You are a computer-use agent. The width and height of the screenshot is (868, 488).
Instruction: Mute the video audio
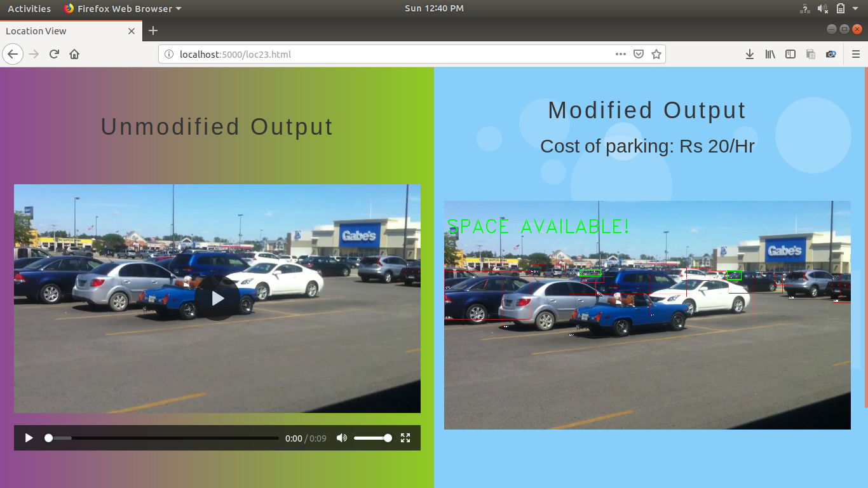[342, 438]
